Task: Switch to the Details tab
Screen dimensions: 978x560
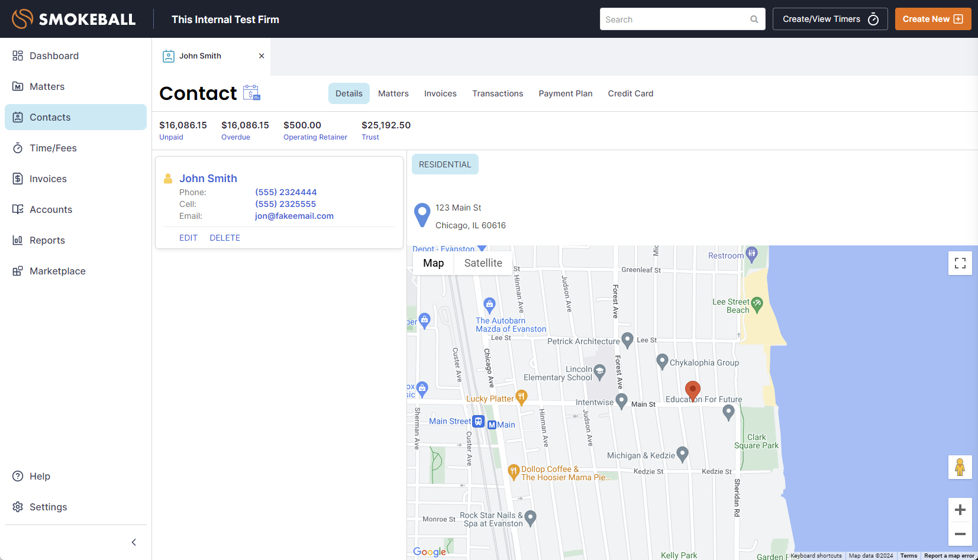Action: point(349,93)
